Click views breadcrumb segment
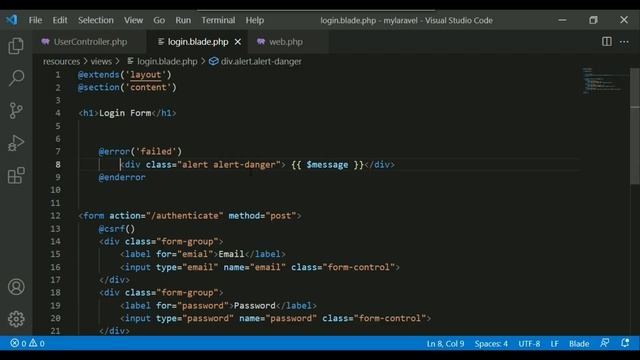This screenshot has width=640, height=360. (101, 62)
